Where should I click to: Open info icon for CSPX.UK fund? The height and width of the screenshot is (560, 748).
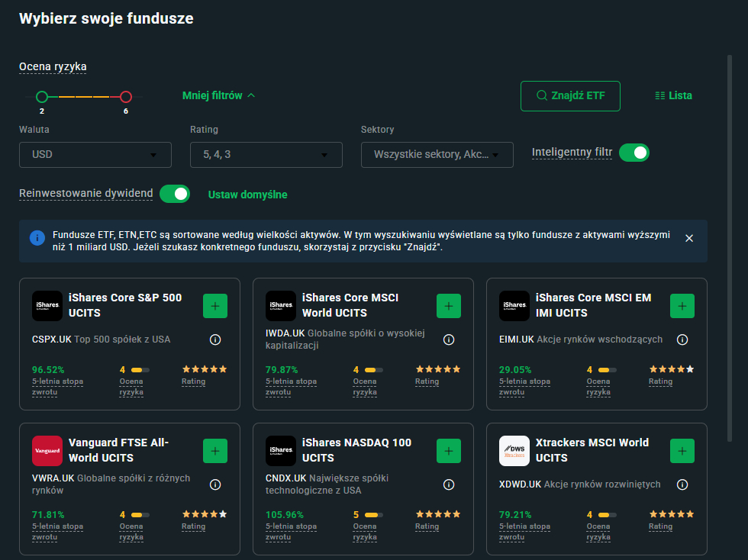[x=215, y=340]
